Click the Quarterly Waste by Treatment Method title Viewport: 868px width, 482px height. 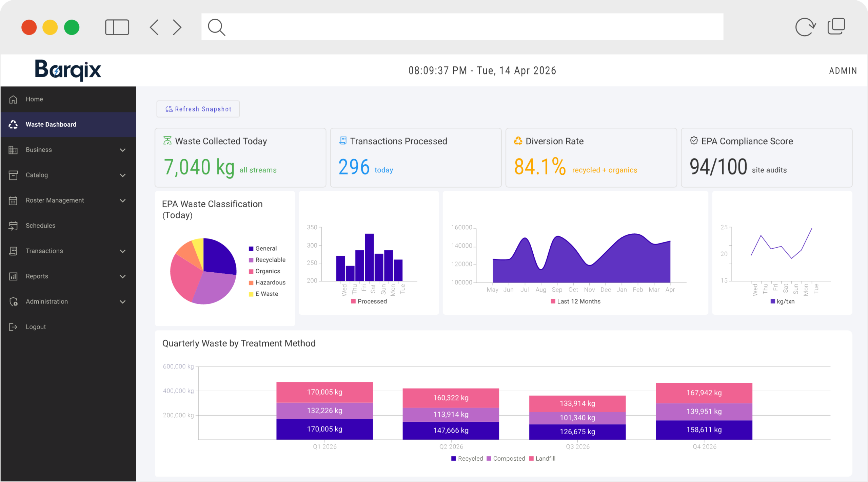tap(239, 343)
